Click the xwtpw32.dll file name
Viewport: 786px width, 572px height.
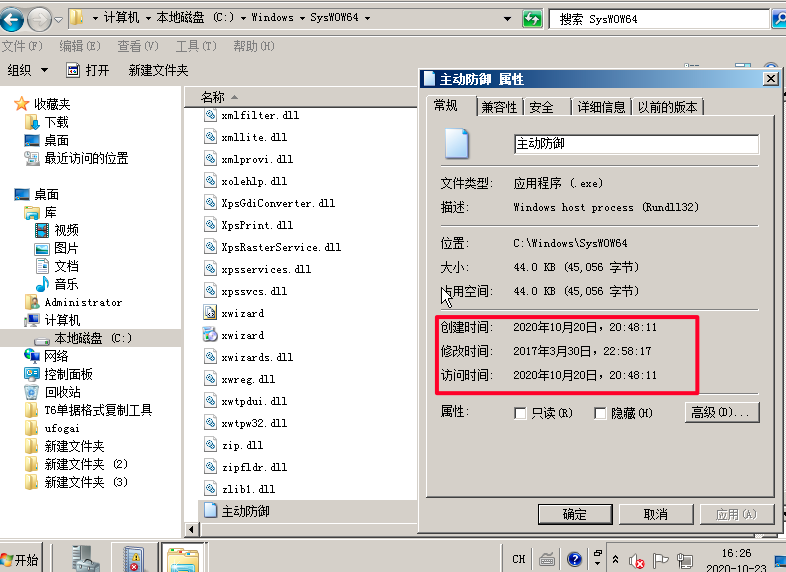255,423
